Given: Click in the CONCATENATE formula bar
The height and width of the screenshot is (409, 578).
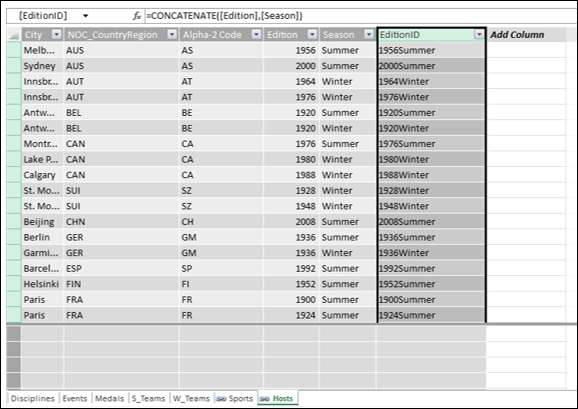Looking at the screenshot, I should pyautogui.click(x=361, y=16).
